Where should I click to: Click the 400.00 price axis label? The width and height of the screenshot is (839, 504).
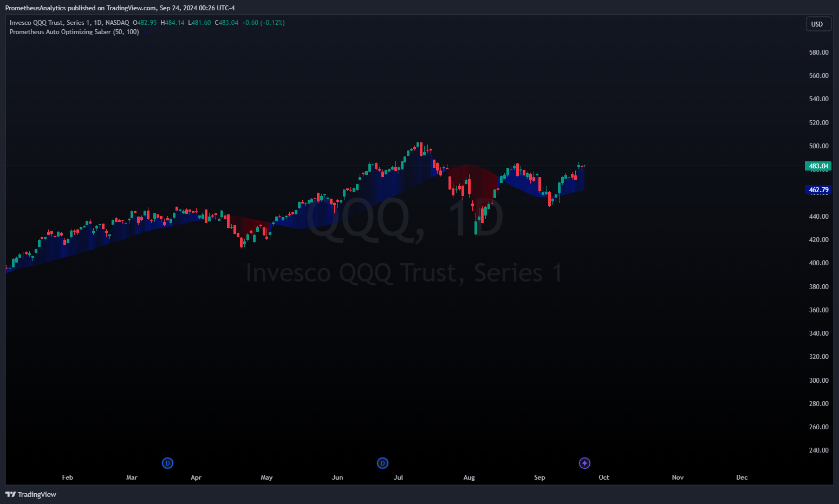818,263
